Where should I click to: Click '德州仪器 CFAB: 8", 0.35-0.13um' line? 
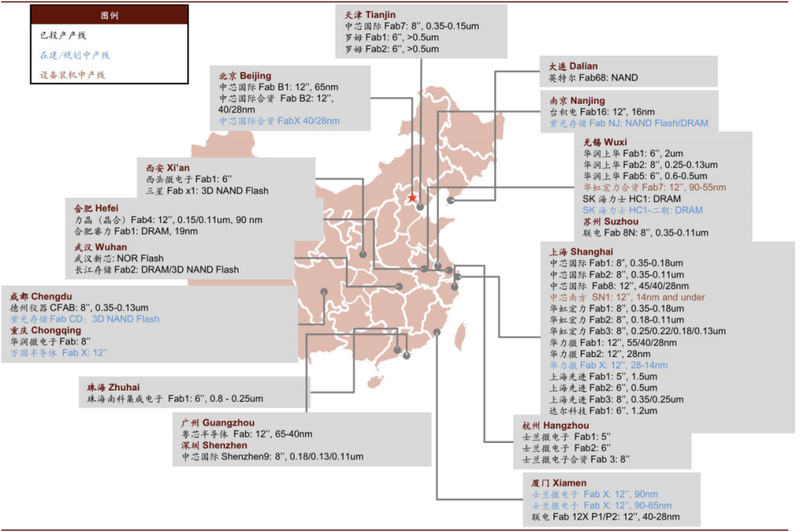79,307
